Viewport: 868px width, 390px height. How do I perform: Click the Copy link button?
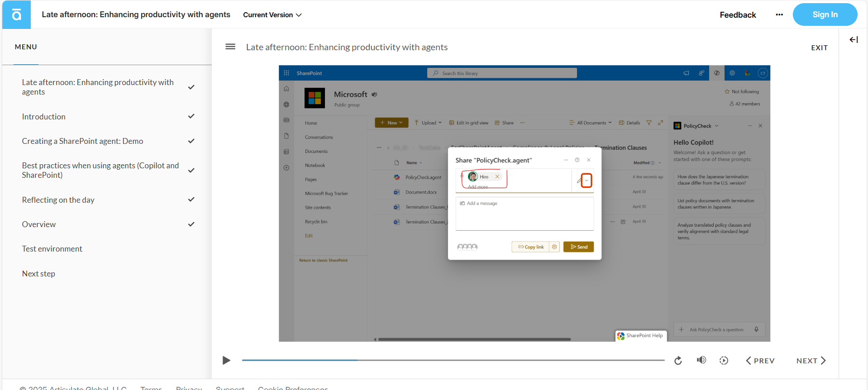click(x=530, y=247)
